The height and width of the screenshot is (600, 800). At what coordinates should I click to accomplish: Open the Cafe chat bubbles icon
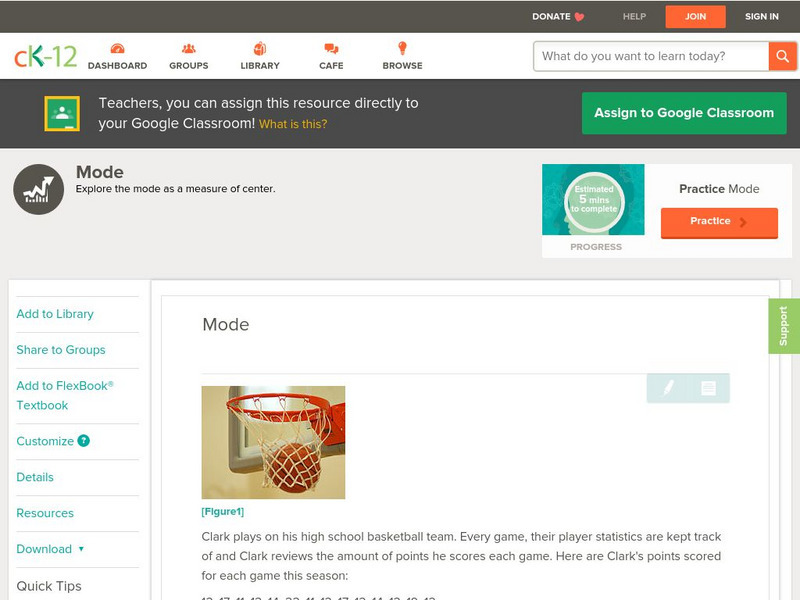coord(331,48)
